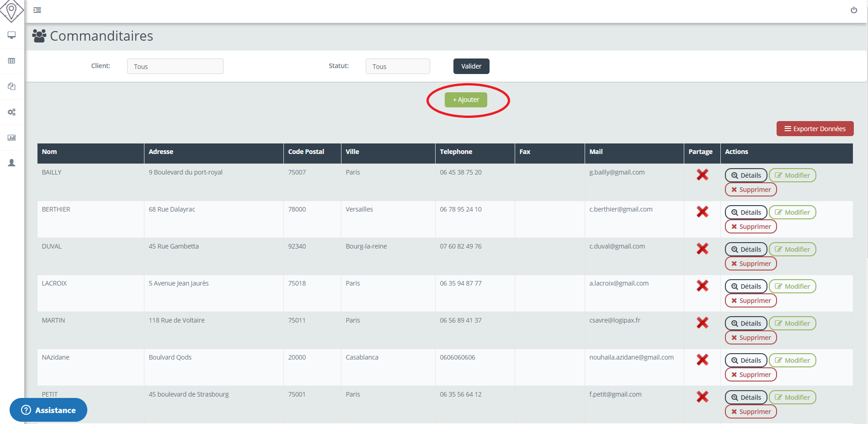Open the user profile sidebar icon
Viewport: 868px width, 424px height.
[x=12, y=163]
